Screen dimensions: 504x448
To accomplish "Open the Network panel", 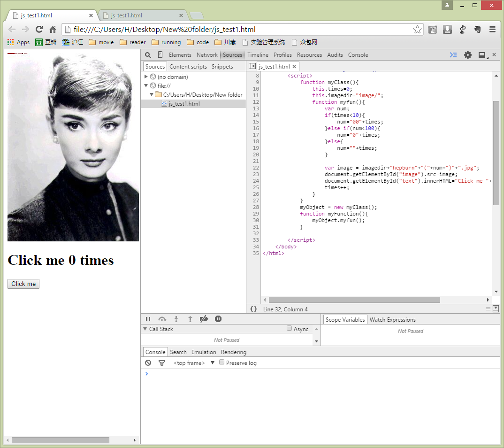I will (207, 55).
